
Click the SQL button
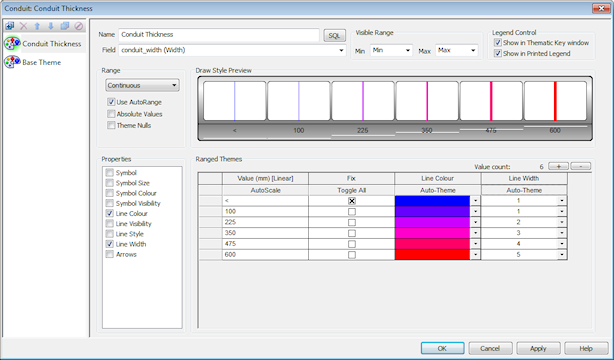coord(334,36)
